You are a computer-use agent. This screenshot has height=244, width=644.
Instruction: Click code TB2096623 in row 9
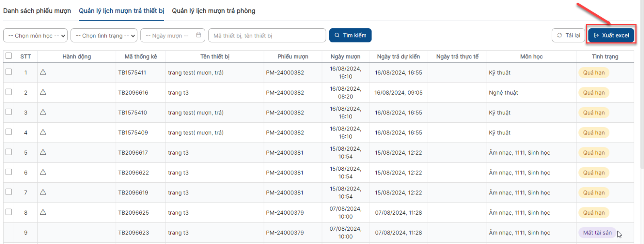pyautogui.click(x=133, y=233)
